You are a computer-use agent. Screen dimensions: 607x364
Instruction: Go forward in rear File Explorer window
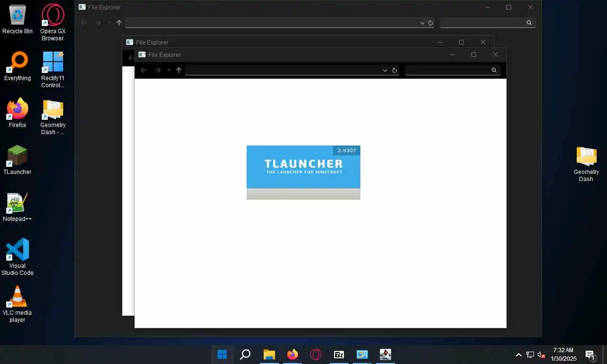[x=98, y=23]
